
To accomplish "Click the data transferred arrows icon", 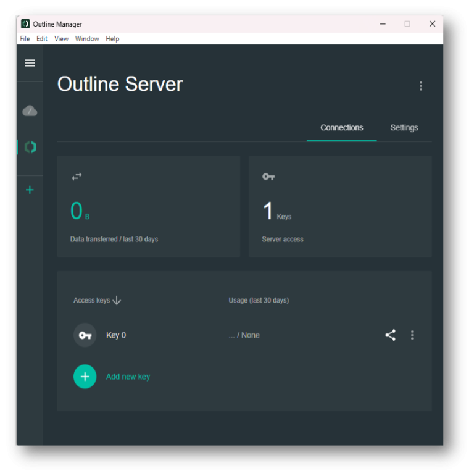I will tap(77, 177).
